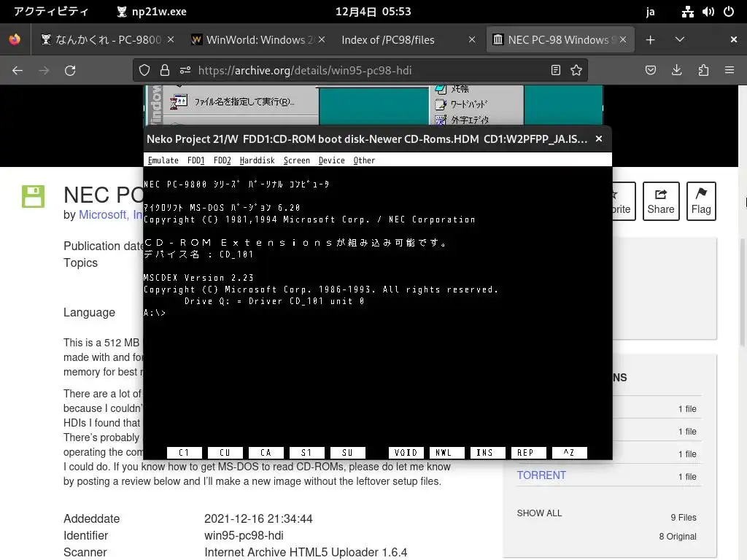Click the site permissions icon in address bar
747x560 pixels.
tap(185, 71)
